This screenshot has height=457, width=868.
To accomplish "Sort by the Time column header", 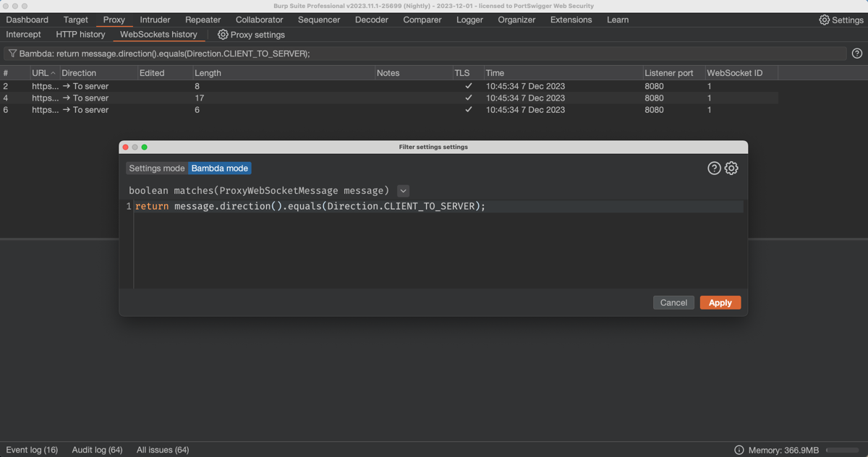I will pyautogui.click(x=563, y=73).
